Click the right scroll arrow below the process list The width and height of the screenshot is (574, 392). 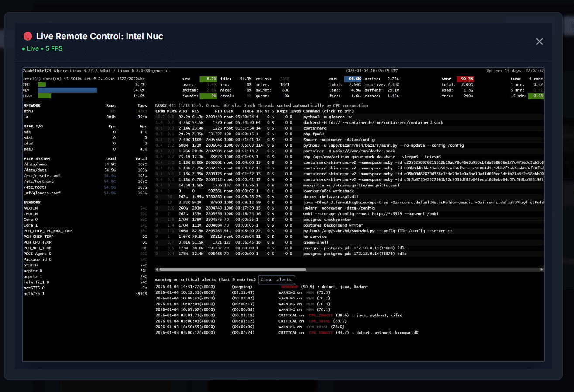pos(541,269)
